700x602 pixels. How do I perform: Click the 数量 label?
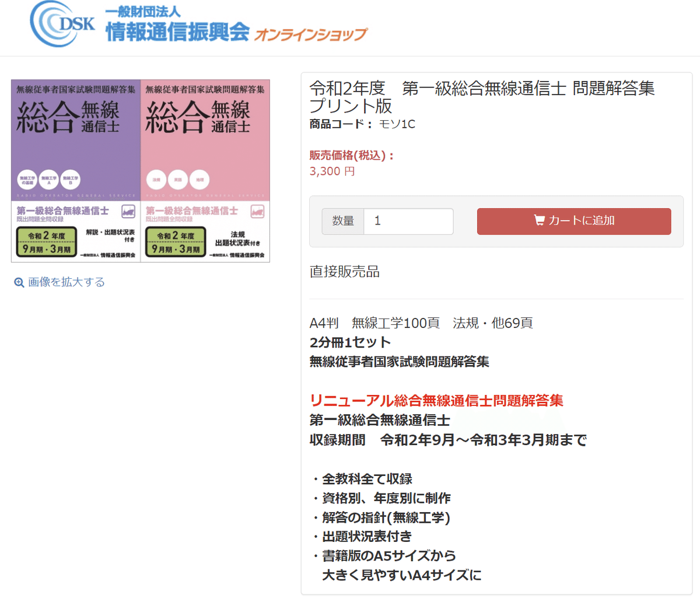(343, 221)
